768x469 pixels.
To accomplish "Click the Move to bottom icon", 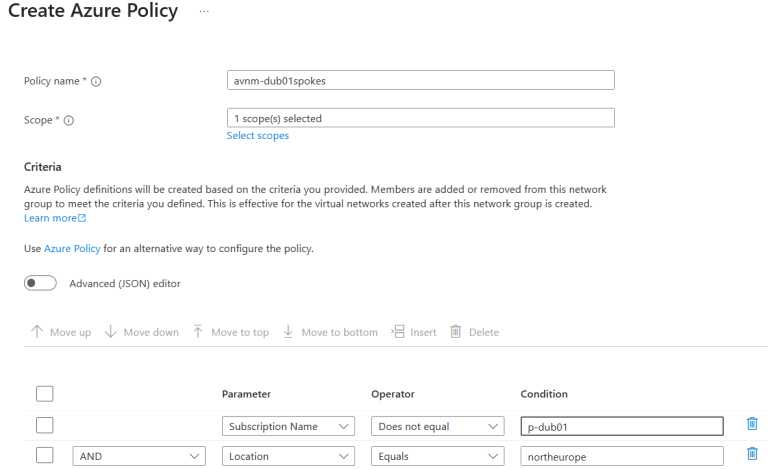I will [288, 331].
